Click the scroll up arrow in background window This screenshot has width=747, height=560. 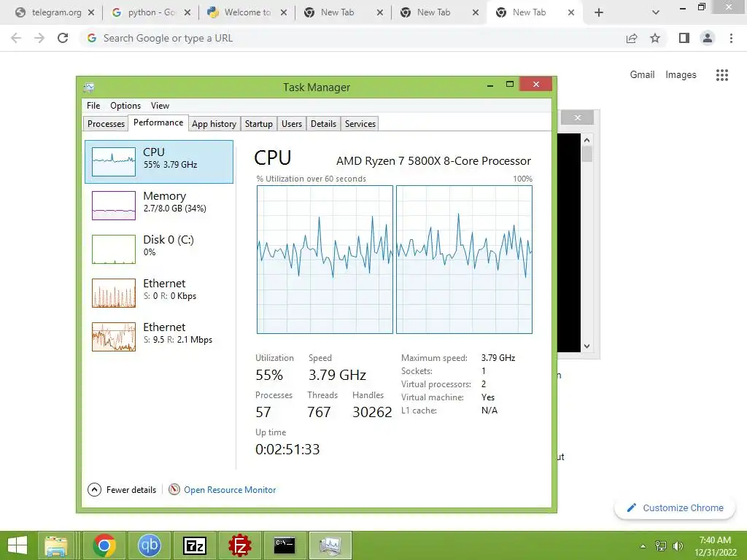point(587,140)
